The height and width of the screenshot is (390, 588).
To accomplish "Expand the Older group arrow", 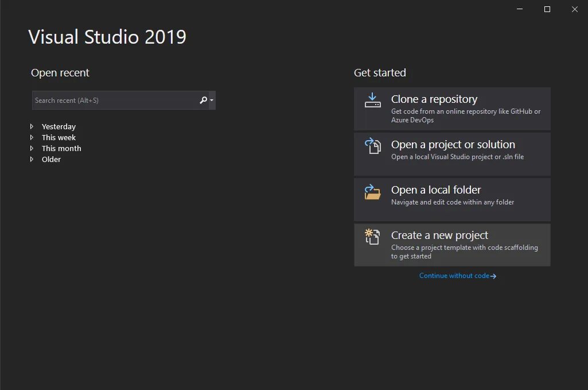I will 32,159.
